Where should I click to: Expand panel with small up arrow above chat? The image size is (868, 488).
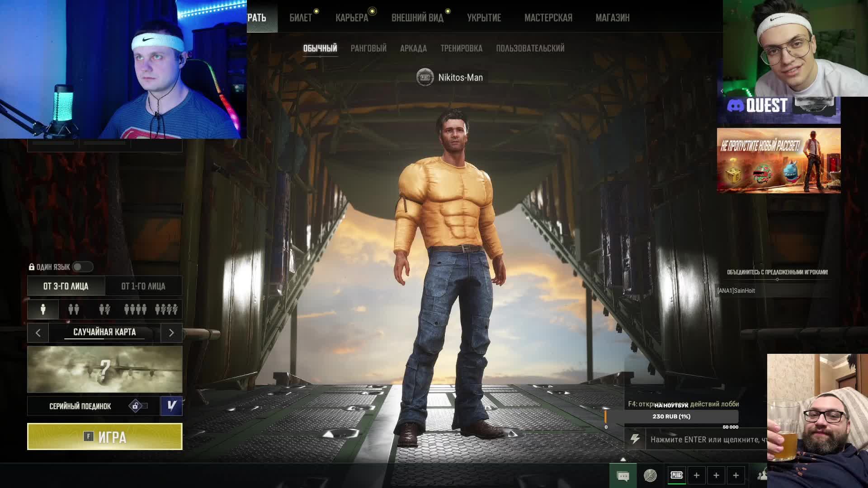coord(623,459)
